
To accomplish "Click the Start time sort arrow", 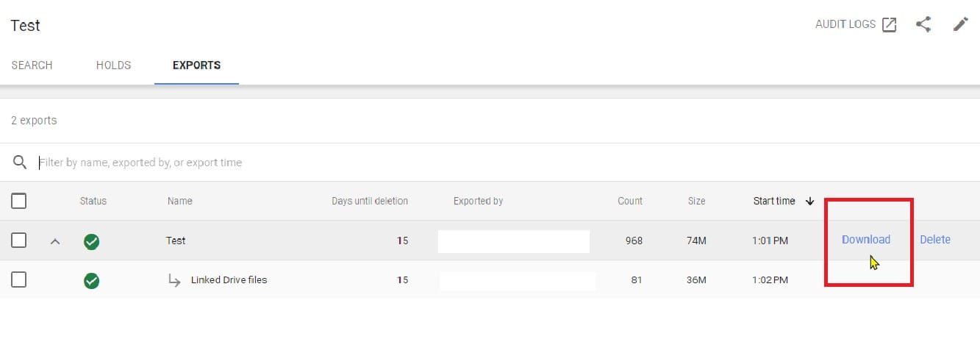I will click(810, 201).
